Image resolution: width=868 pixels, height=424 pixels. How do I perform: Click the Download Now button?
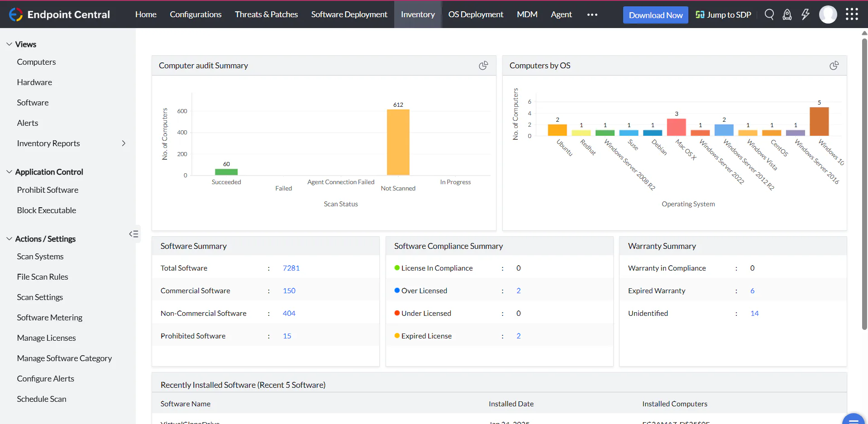[x=655, y=15]
